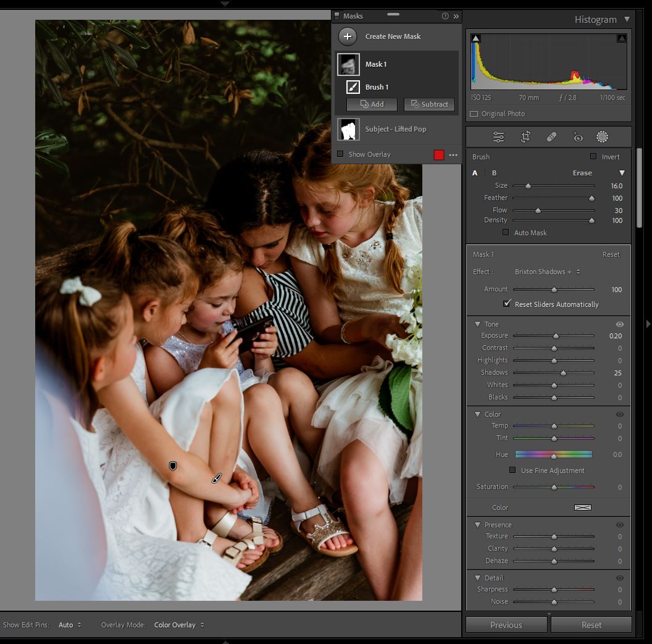Click the Create New Mask plus icon
The image size is (652, 644).
click(x=348, y=36)
